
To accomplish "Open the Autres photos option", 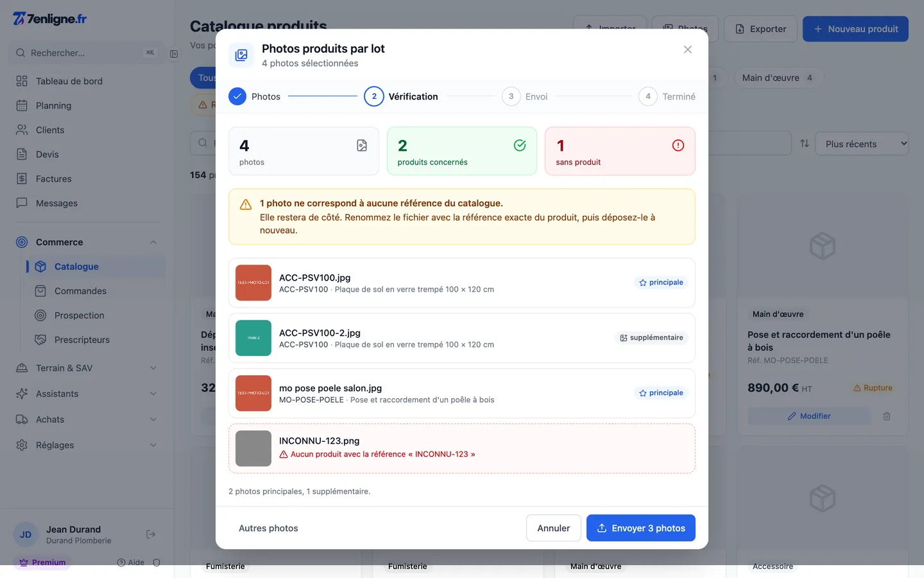I will point(268,528).
